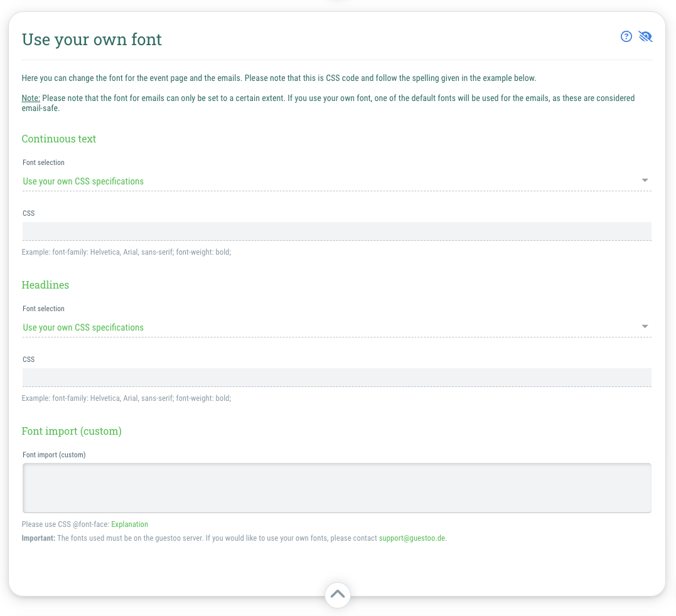Click the example text under Headlines CSS
This screenshot has height=616, width=676.
click(126, 398)
